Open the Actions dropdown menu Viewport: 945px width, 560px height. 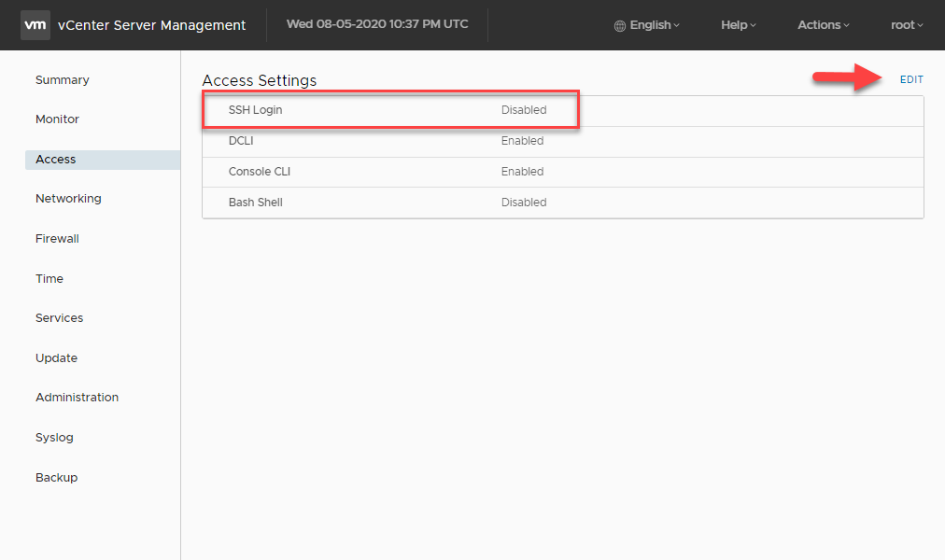(823, 25)
